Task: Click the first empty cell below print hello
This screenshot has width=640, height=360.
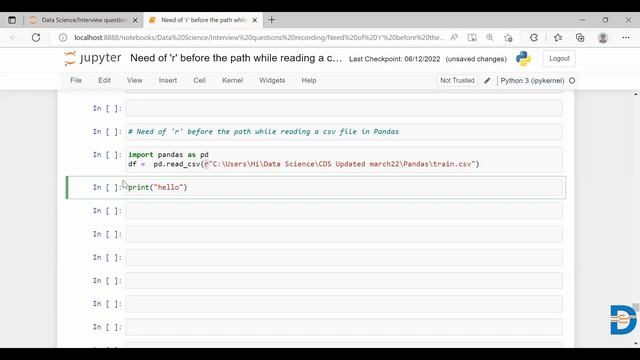Action: 344,211
